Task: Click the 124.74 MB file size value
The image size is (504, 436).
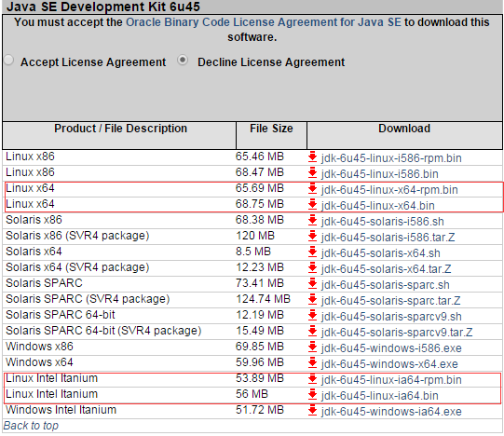Action: [x=263, y=299]
